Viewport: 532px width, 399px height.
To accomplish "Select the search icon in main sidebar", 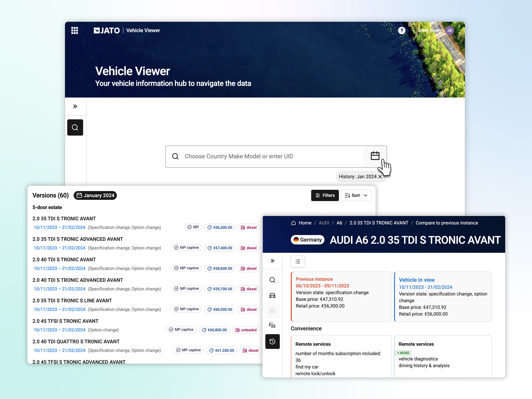I will (75, 127).
